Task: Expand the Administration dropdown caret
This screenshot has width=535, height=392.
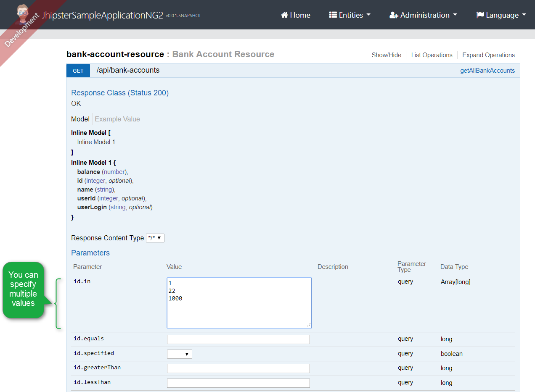Action: coord(455,15)
